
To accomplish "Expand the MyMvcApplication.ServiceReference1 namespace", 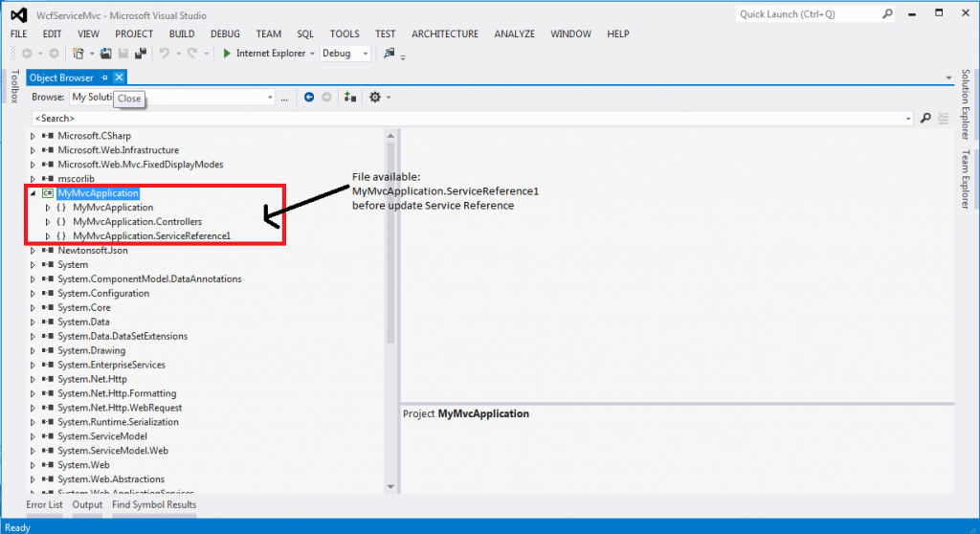I will 48,236.
